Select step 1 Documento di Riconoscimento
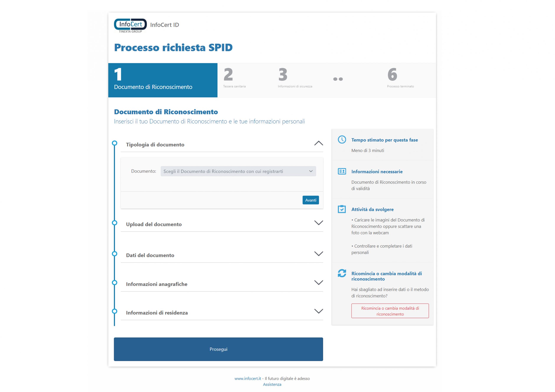555x392 pixels. pos(163,80)
